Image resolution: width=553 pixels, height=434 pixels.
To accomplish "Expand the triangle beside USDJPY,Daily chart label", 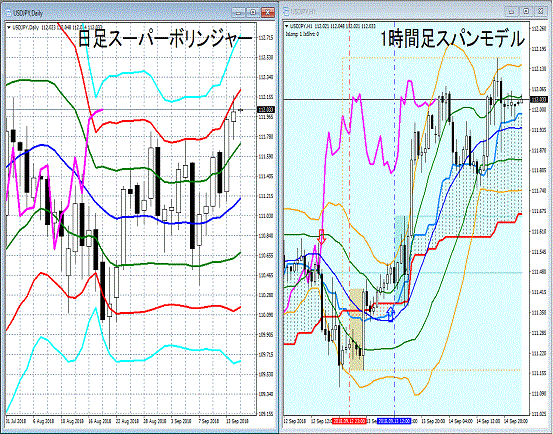I will [8, 27].
